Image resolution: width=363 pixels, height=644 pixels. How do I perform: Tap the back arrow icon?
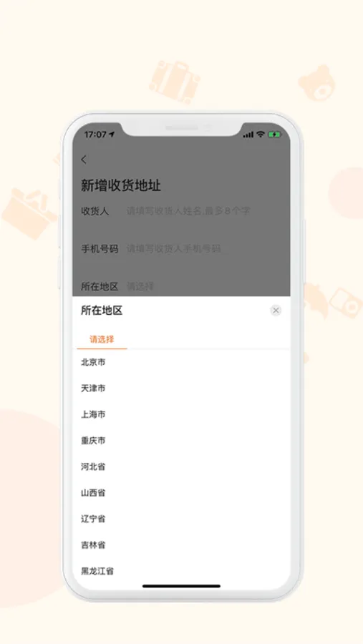[x=84, y=160]
